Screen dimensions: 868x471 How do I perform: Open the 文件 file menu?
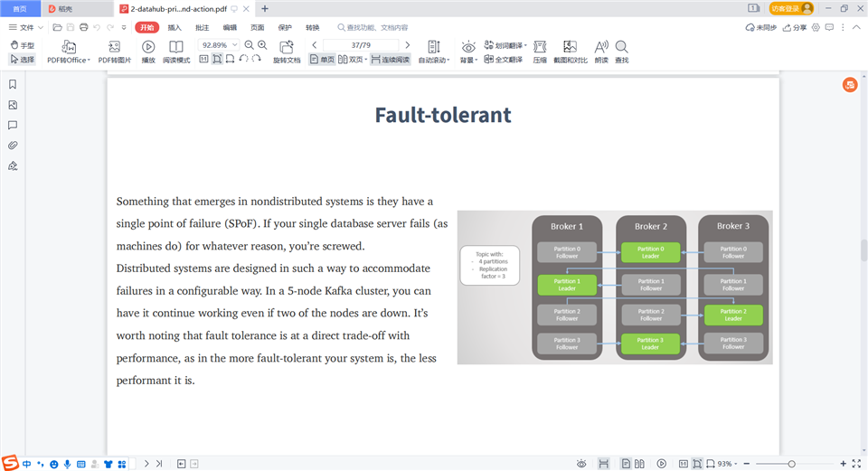[25, 27]
